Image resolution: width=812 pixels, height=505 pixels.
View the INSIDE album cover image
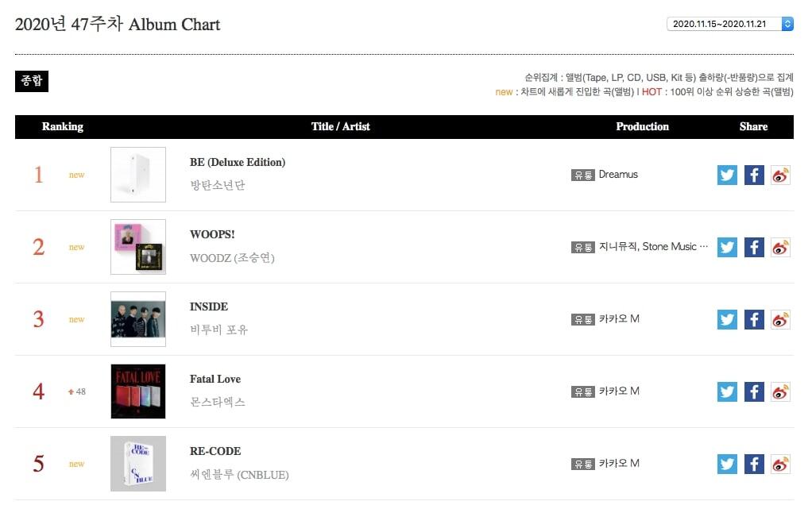[138, 319]
